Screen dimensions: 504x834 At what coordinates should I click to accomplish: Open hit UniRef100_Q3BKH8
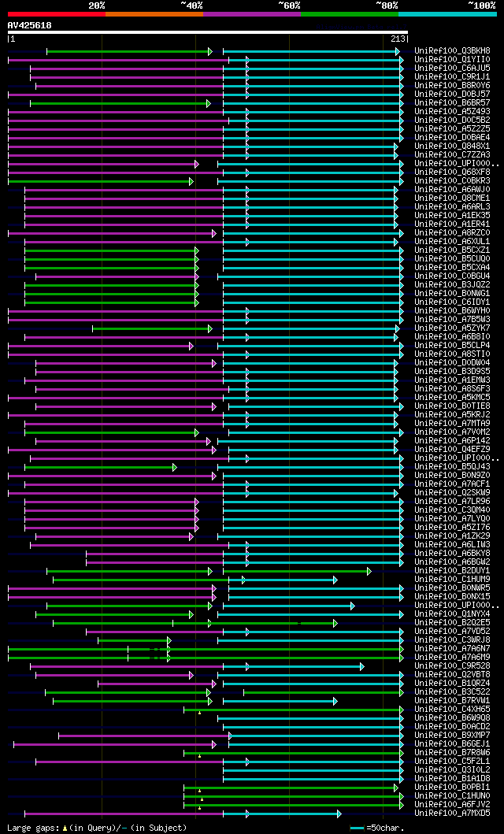pyautogui.click(x=453, y=51)
